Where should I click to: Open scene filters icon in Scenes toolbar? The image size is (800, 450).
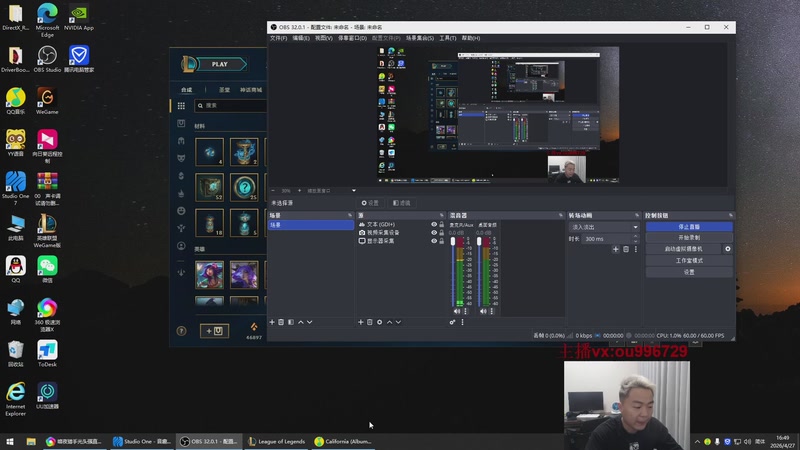click(291, 322)
